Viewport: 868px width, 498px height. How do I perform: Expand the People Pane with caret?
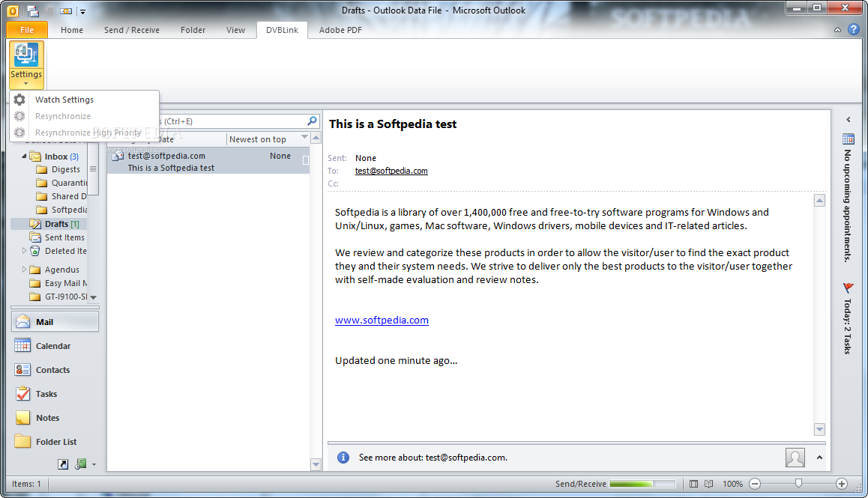[819, 458]
